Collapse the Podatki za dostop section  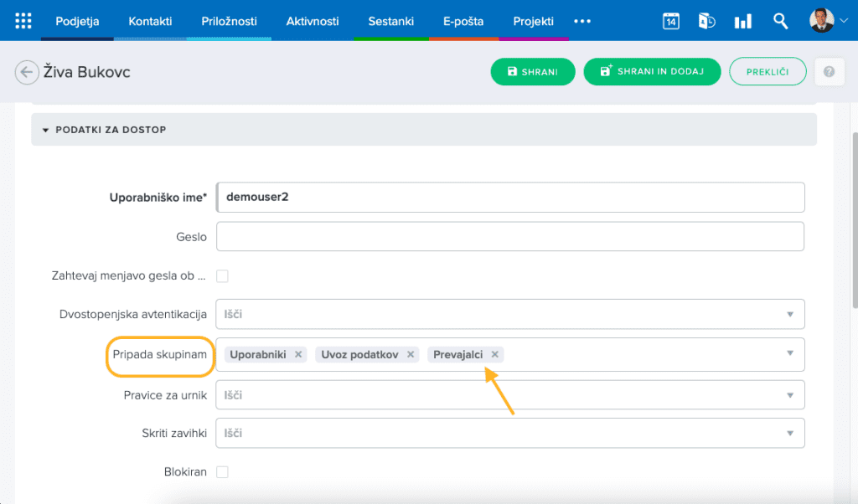pos(46,130)
